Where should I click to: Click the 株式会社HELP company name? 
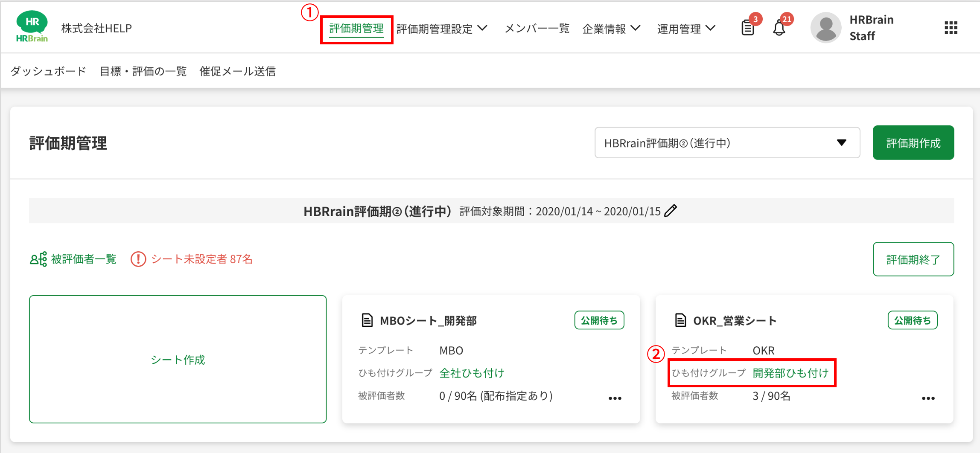(96, 28)
